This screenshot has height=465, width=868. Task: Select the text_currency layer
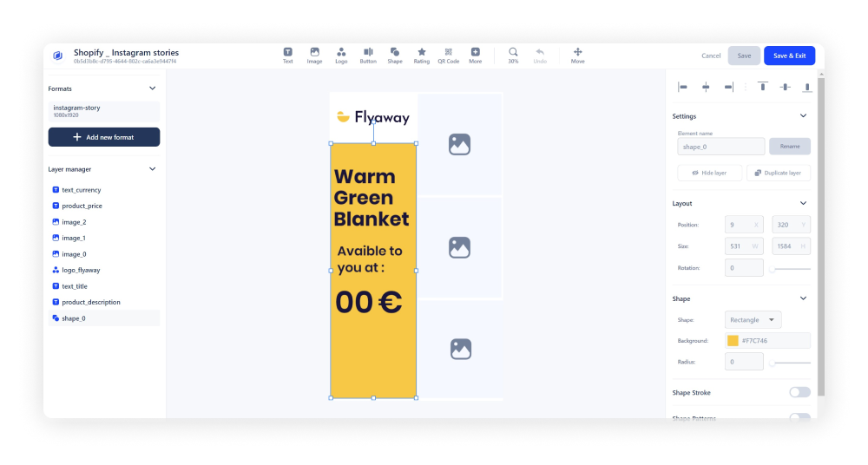point(104,190)
